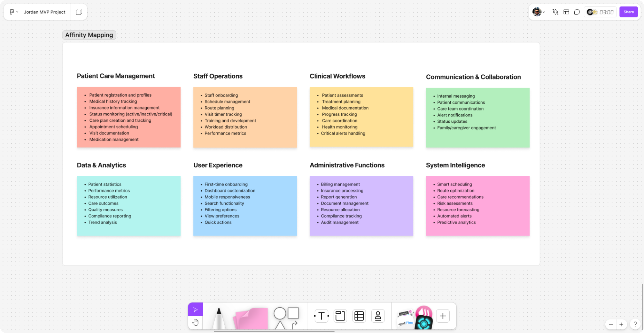Click the User Experience heading
Image resolution: width=644 pixels, height=333 pixels.
click(218, 165)
